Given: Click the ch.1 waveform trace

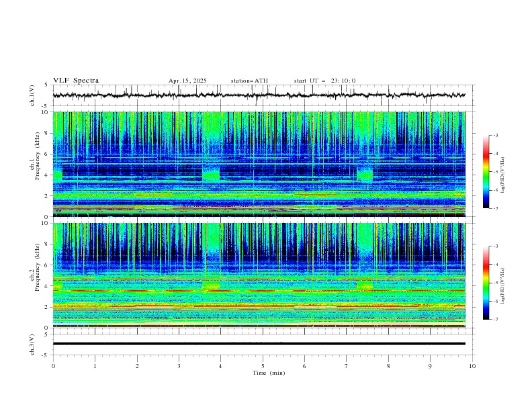Looking at the screenshot, I should point(259,95).
